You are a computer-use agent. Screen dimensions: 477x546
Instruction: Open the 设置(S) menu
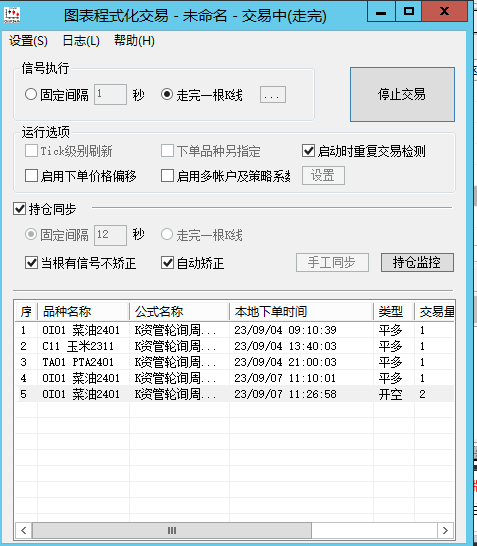click(28, 41)
